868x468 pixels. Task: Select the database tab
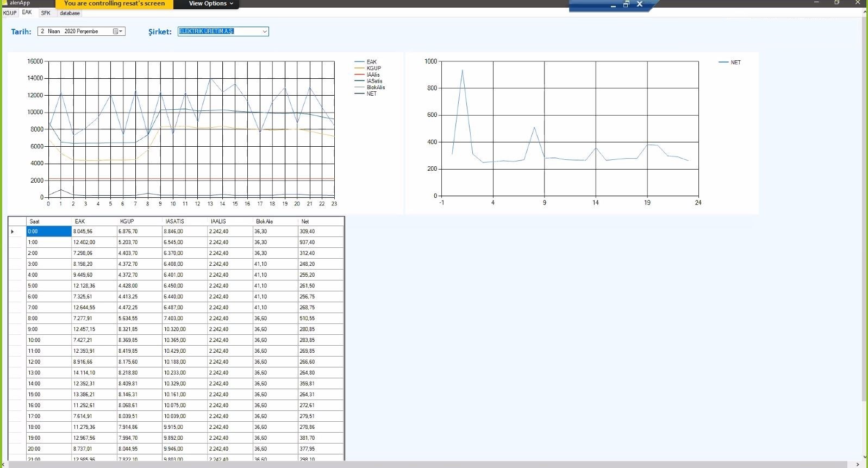point(70,13)
